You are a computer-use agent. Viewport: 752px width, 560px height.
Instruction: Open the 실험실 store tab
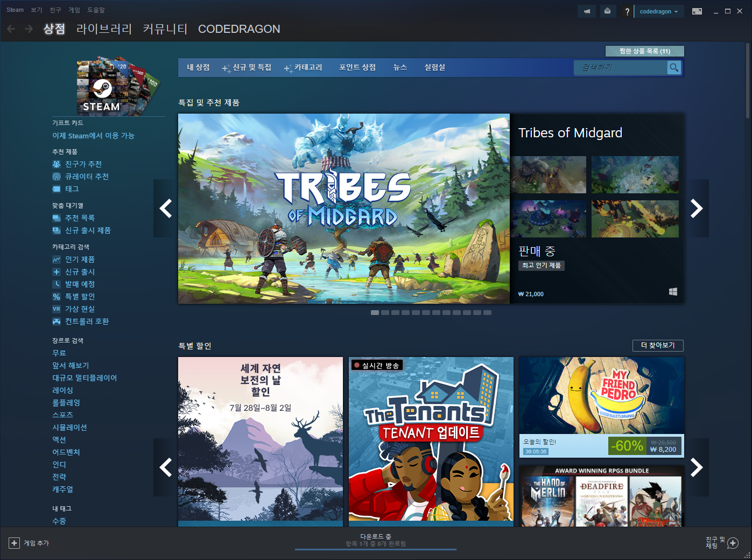point(435,67)
